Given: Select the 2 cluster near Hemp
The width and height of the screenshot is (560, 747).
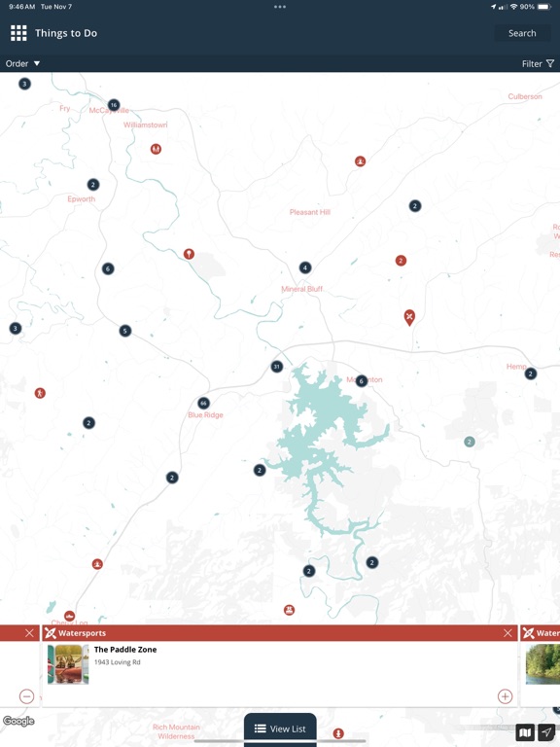Looking at the screenshot, I should [531, 373].
